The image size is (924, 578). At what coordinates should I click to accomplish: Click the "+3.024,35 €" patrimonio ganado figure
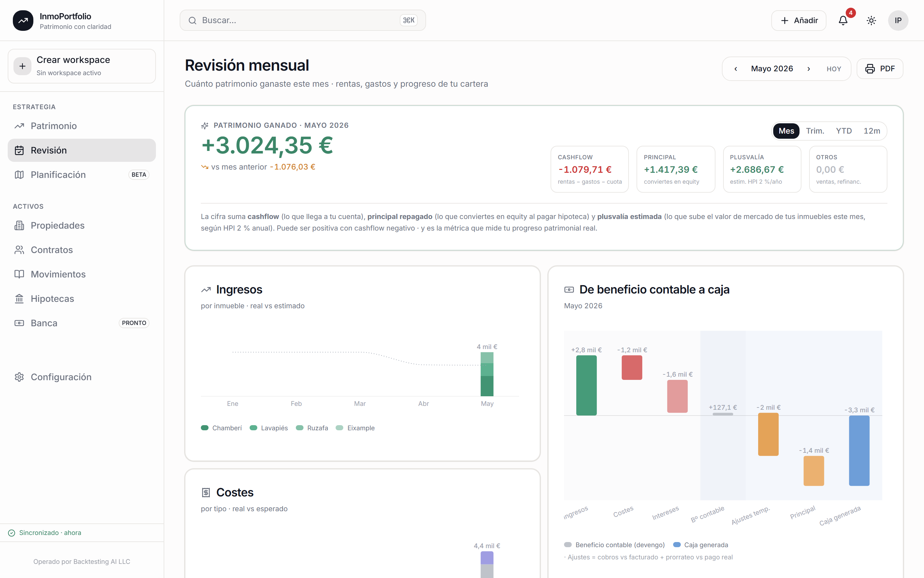click(x=267, y=146)
